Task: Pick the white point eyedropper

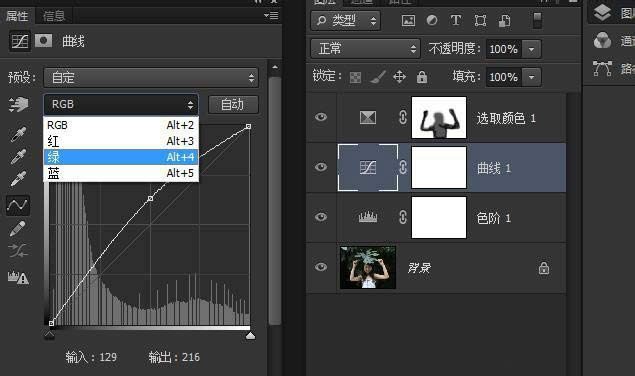Action: [x=18, y=178]
